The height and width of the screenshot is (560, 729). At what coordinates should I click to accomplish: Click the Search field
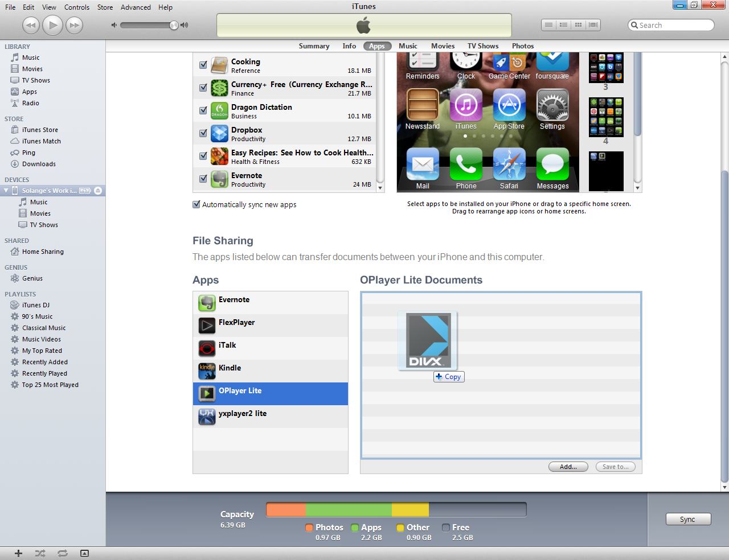671,25
